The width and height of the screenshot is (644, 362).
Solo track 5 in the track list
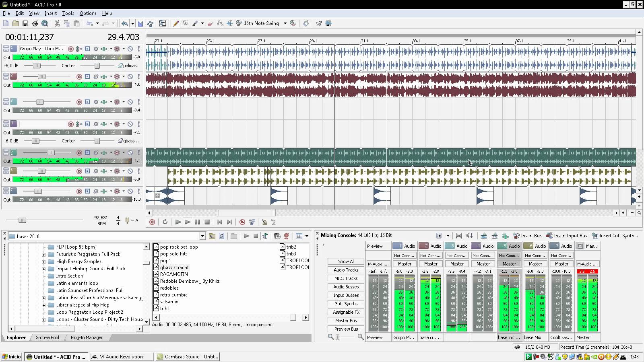tap(138, 152)
